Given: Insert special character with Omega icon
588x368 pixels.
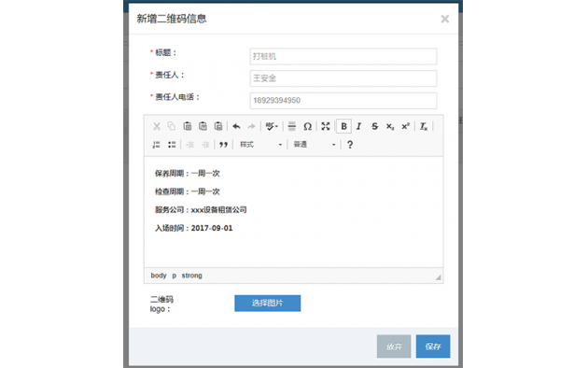Looking at the screenshot, I should 307,126.
